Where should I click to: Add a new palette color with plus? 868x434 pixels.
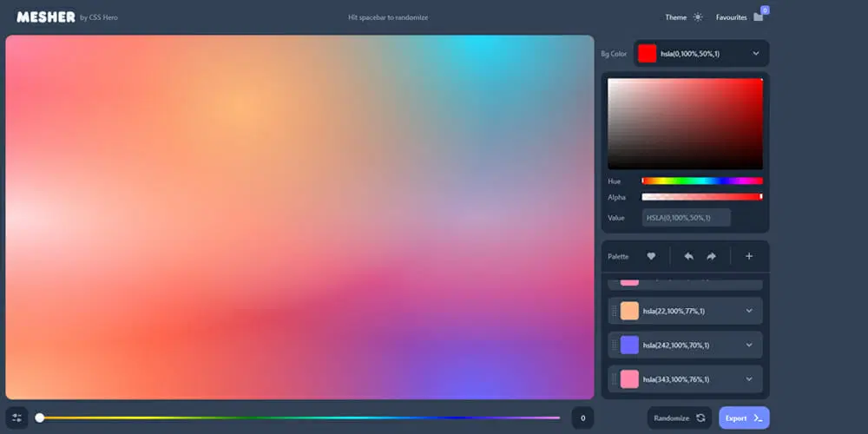749,256
